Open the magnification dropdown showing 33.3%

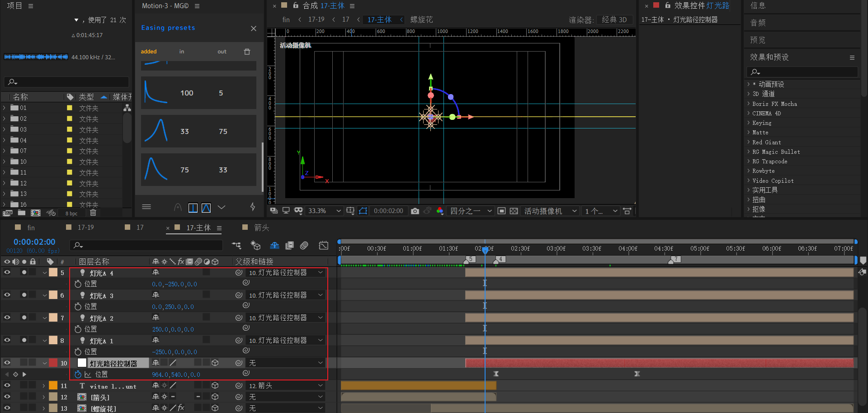[x=325, y=211]
